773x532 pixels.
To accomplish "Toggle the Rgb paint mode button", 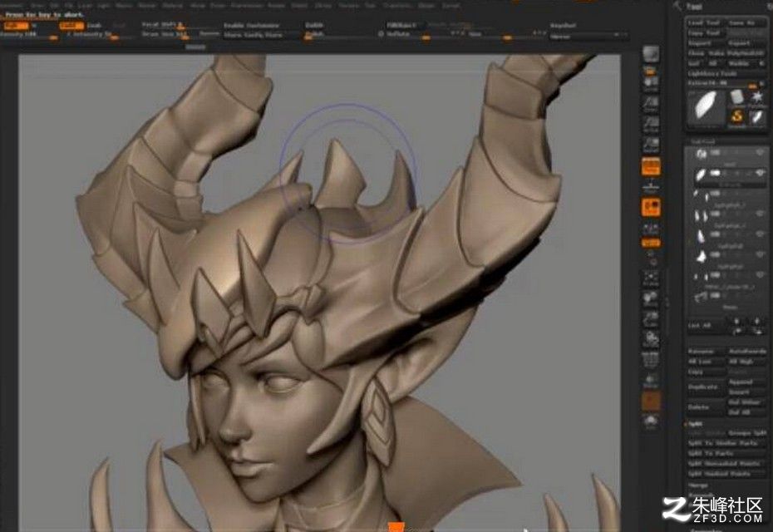I will click(15, 25).
